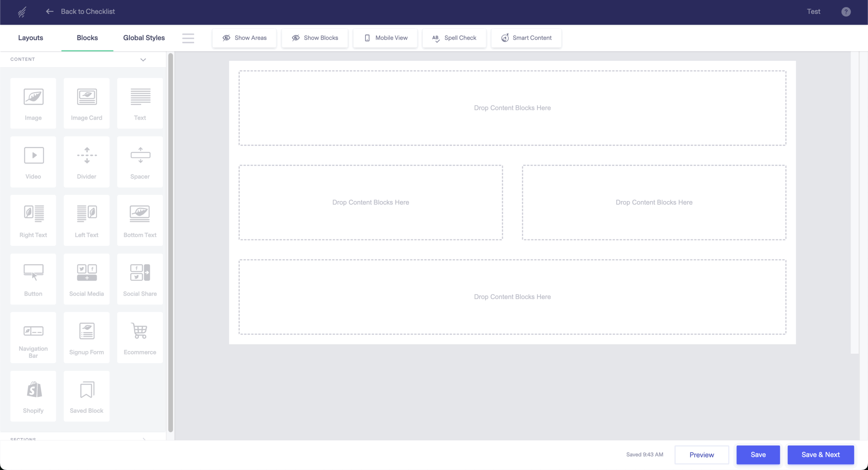The height and width of the screenshot is (470, 868).
Task: Select the Shopify block
Action: 33,396
